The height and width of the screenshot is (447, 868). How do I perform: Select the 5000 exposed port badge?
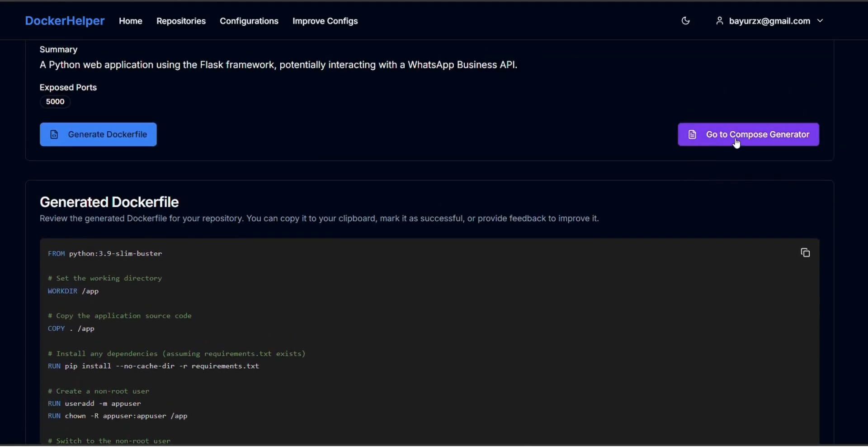[x=55, y=102]
